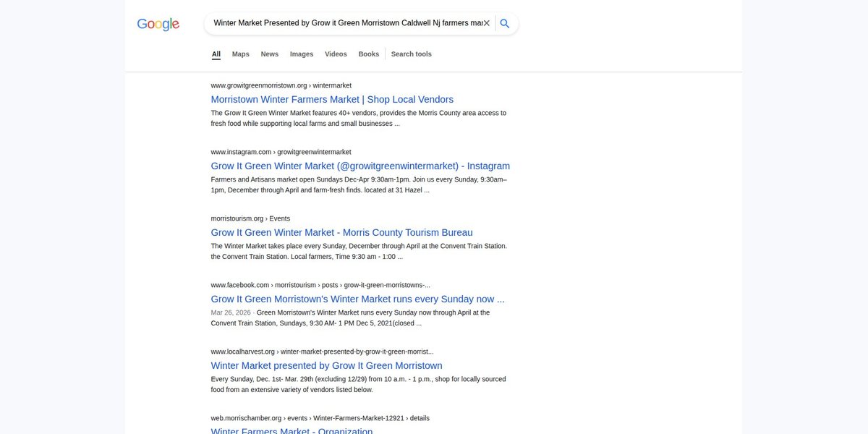Switch to the Books tab
This screenshot has width=868, height=434.
[369, 54]
